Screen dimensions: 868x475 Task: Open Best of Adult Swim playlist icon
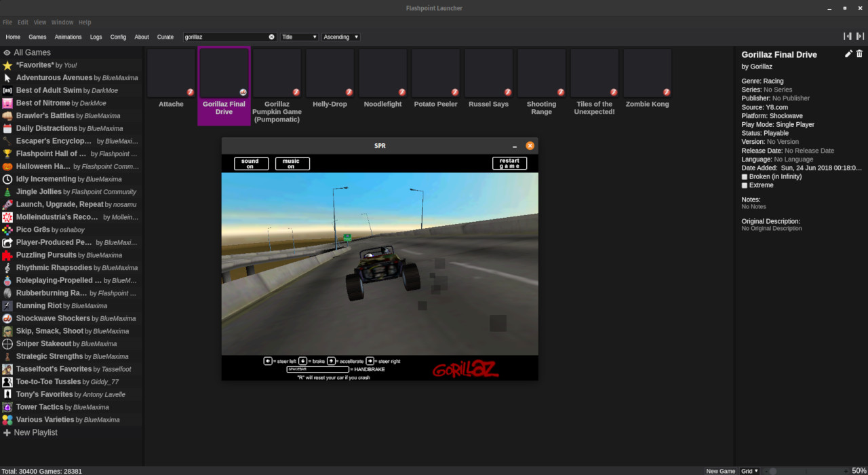(7, 90)
